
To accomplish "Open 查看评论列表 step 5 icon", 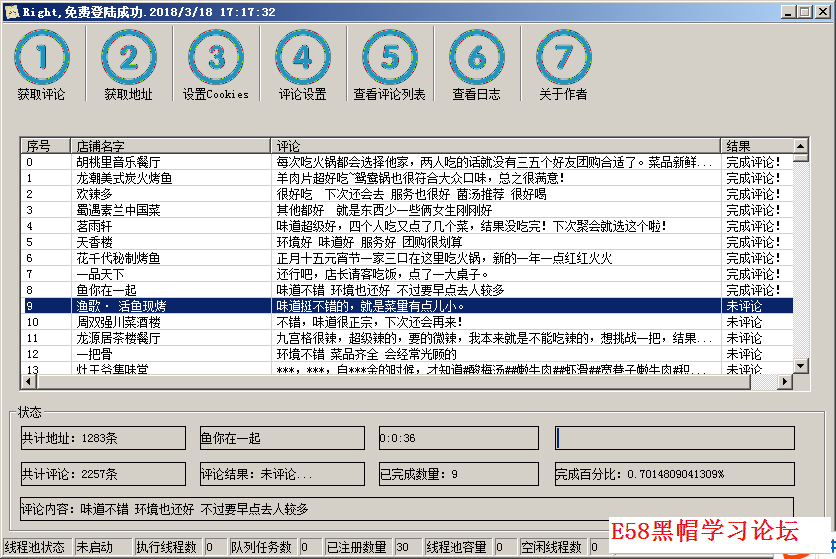I will coord(390,58).
